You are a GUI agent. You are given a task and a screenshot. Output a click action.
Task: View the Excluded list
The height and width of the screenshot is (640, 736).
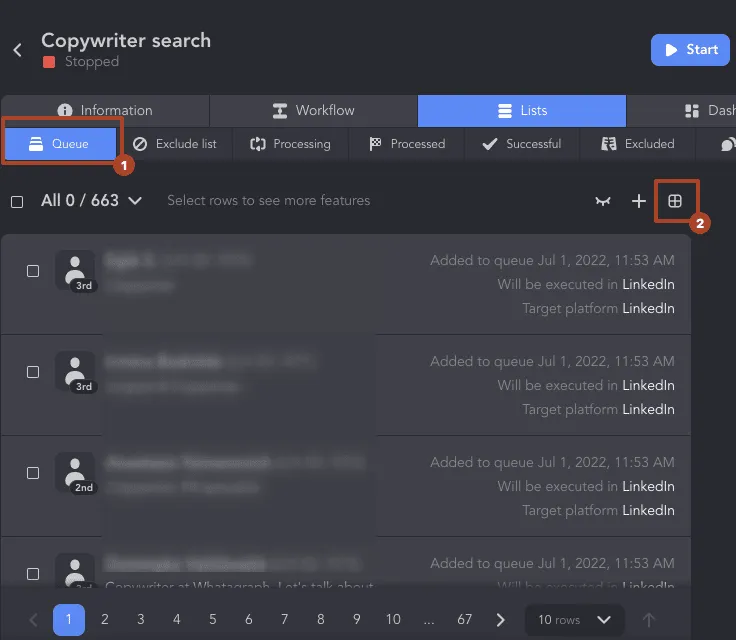point(638,144)
